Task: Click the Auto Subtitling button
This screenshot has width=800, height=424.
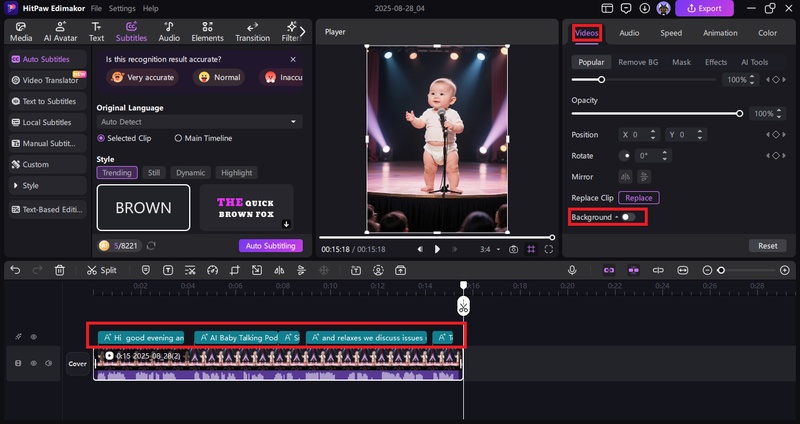Action: pyautogui.click(x=270, y=246)
